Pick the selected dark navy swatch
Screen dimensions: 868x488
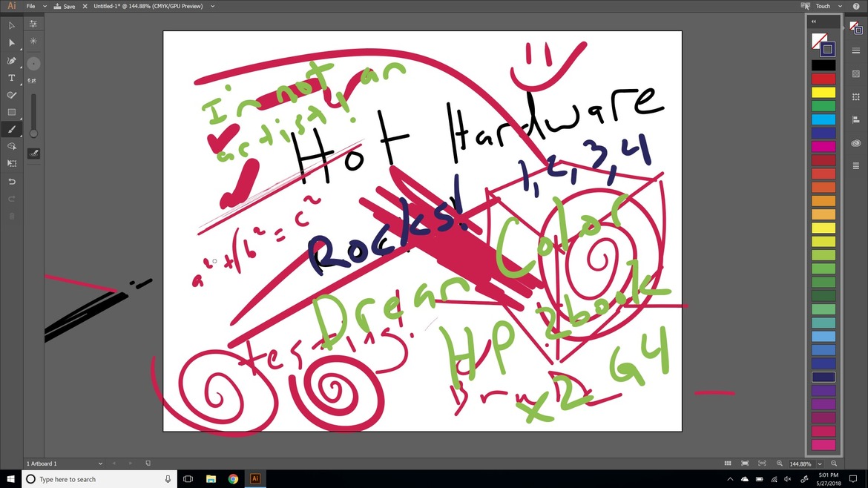pyautogui.click(x=823, y=377)
